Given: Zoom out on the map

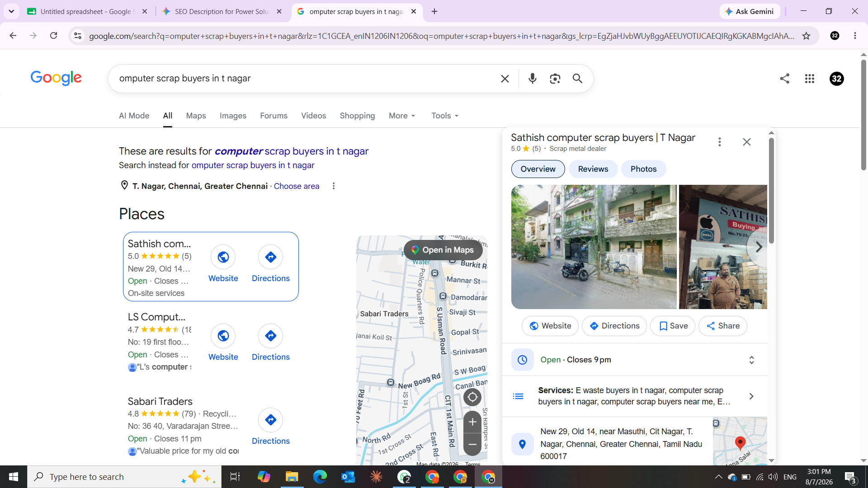Looking at the screenshot, I should (x=472, y=444).
